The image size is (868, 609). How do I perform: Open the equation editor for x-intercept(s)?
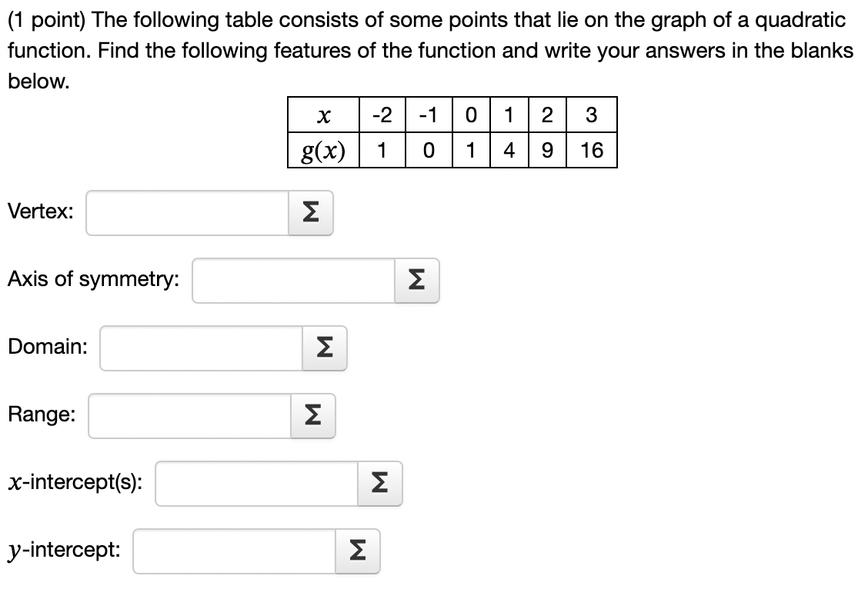380,484
